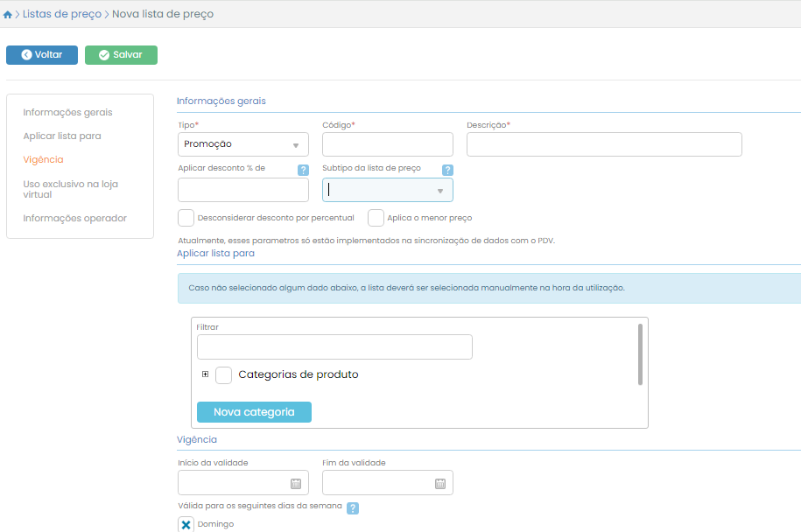The height and width of the screenshot is (532, 801).
Task: Click the green Salvar button
Action: (x=121, y=55)
